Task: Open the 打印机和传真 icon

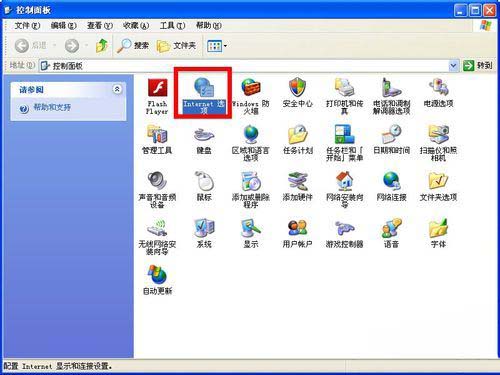Action: point(344,88)
